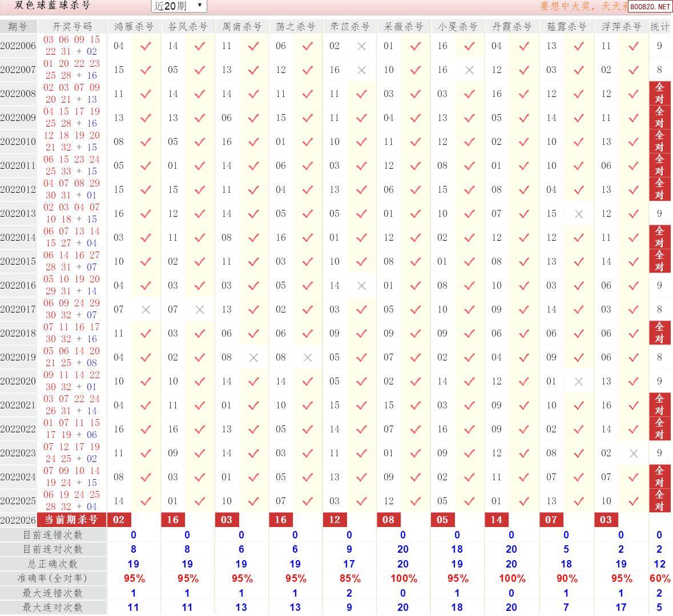Click the 浮萍杀号 column header
The image size is (673, 616).
pos(622,27)
